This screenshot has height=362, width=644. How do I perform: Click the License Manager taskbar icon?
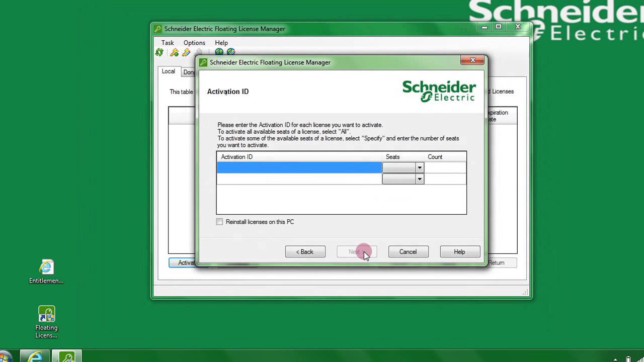click(x=67, y=356)
